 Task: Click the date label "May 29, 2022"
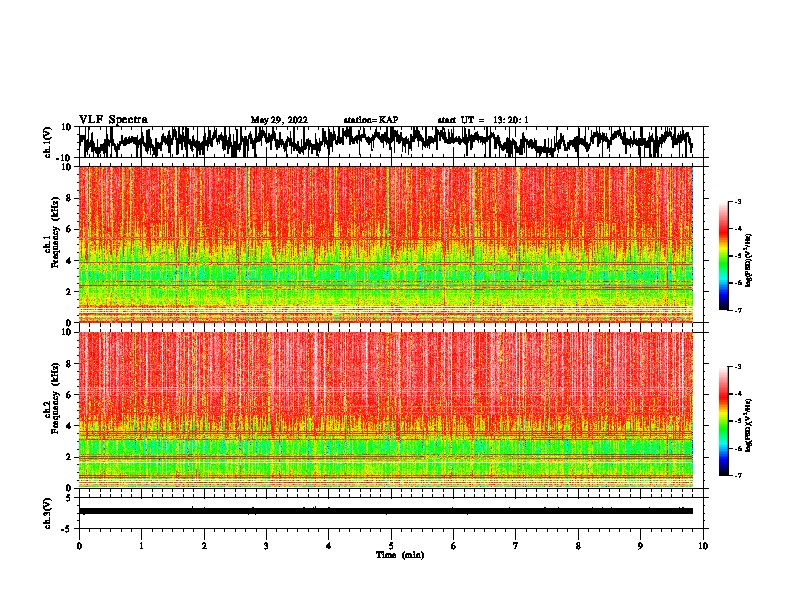pyautogui.click(x=279, y=120)
